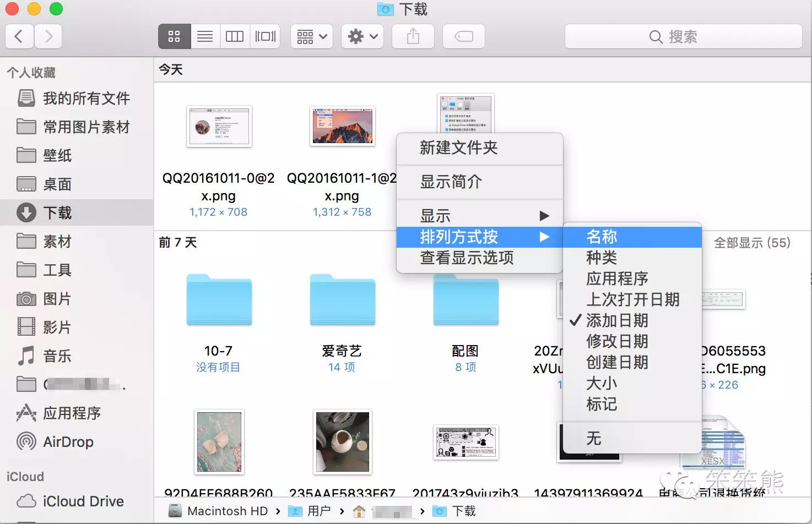812x524 pixels.
Task: Select 名称 in the sort submenu
Action: [x=602, y=237]
